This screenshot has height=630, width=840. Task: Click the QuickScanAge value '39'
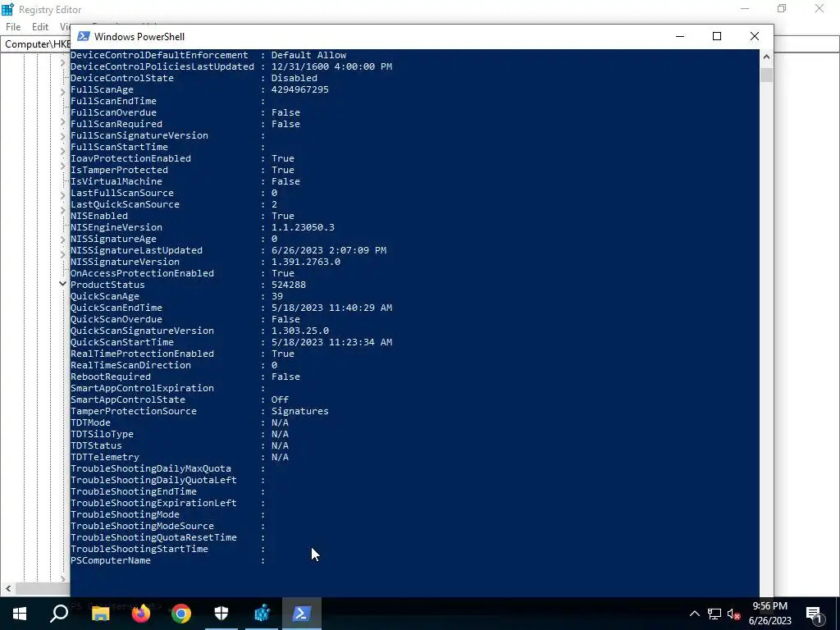[277, 296]
